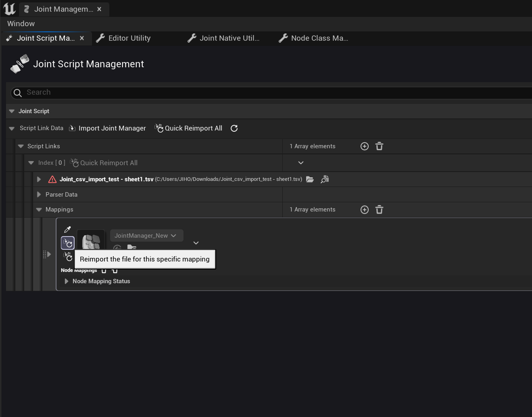Click Import Joint Manager button
Image resolution: width=532 pixels, height=417 pixels.
point(108,128)
